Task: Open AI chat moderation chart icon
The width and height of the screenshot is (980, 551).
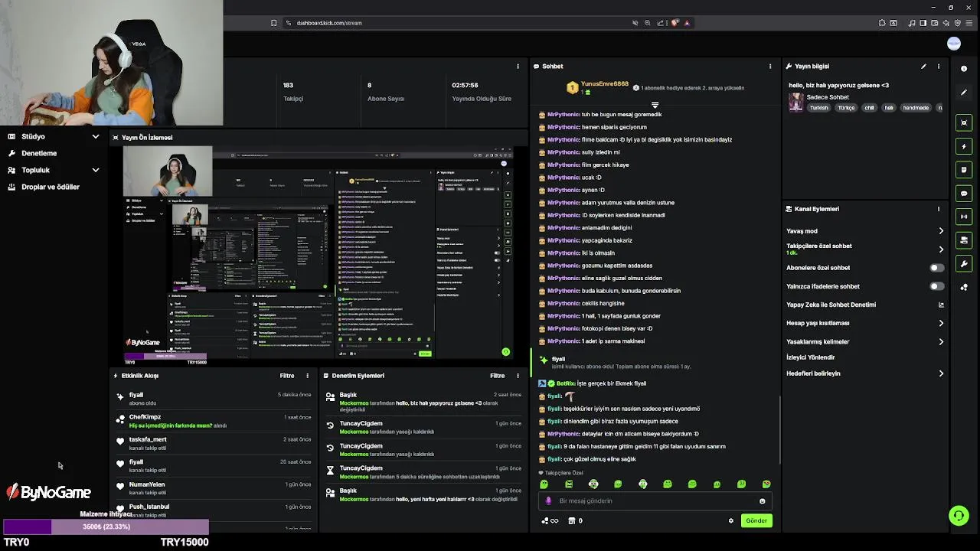Action: click(941, 305)
